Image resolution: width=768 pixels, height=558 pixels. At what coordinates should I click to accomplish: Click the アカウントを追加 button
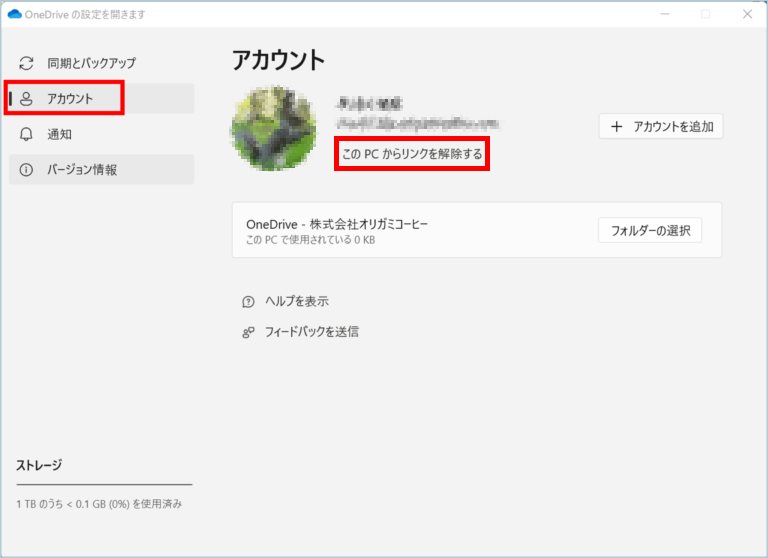point(661,126)
